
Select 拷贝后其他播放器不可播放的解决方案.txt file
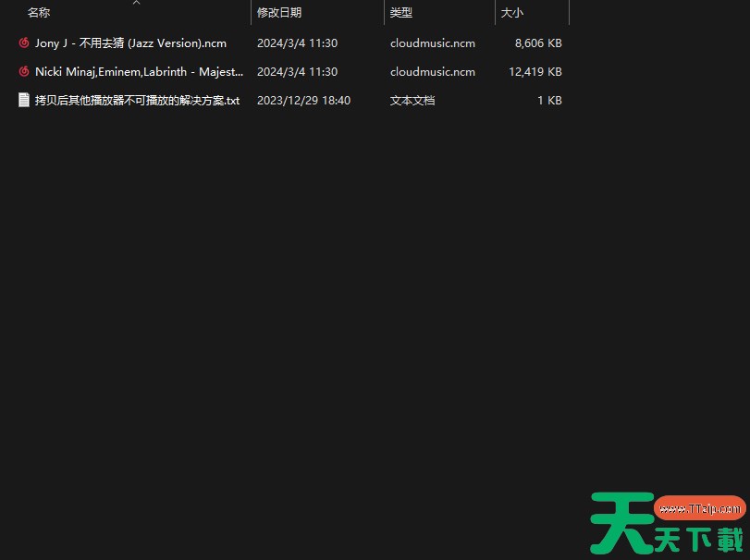pos(137,101)
